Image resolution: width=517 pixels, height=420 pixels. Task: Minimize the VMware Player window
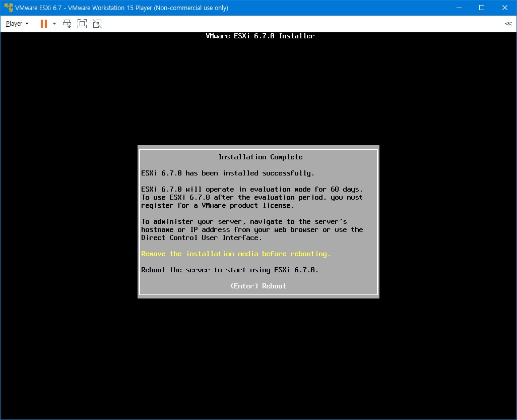coord(459,8)
